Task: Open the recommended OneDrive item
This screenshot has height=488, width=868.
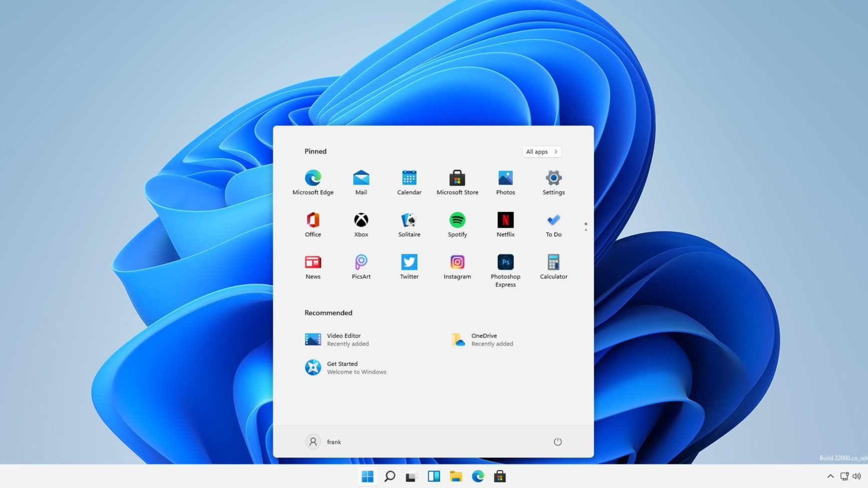Action: coord(482,340)
